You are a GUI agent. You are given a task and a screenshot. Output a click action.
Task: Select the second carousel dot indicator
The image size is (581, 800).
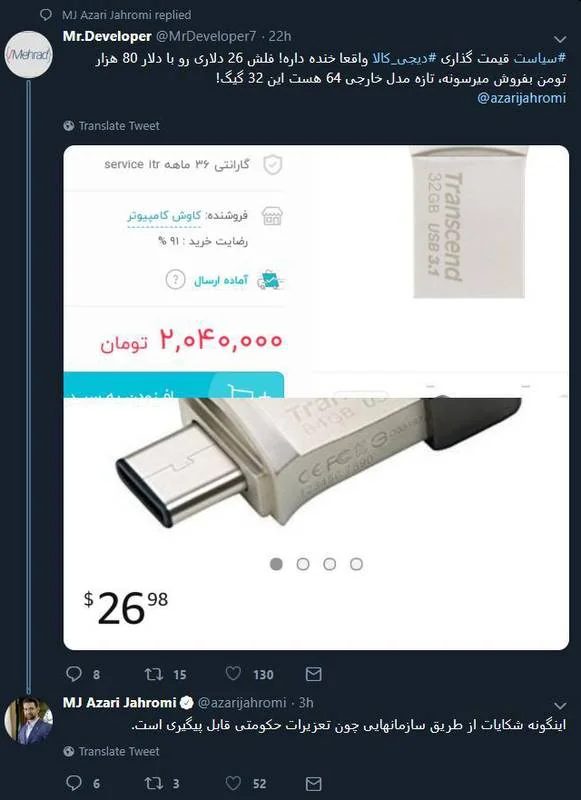303,564
